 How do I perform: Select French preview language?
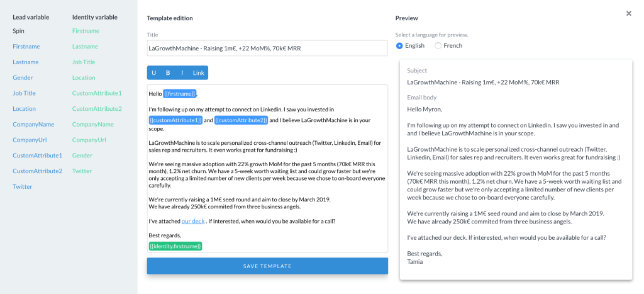click(438, 46)
